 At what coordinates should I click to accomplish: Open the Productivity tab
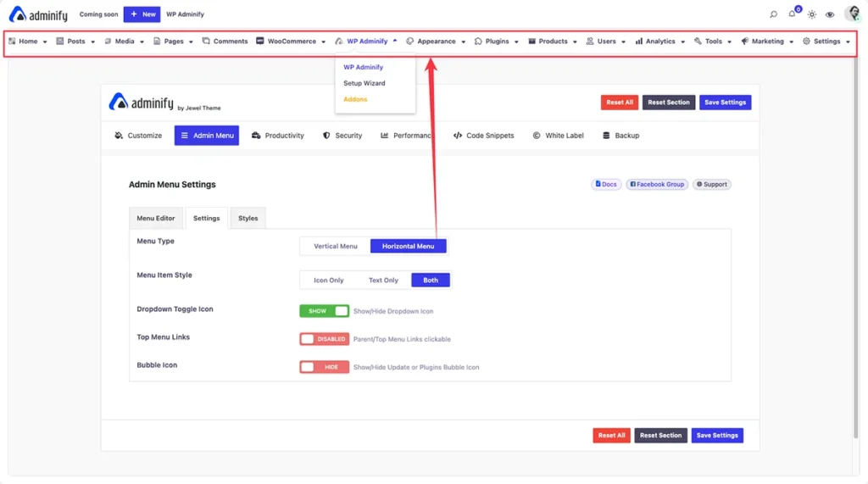point(278,135)
